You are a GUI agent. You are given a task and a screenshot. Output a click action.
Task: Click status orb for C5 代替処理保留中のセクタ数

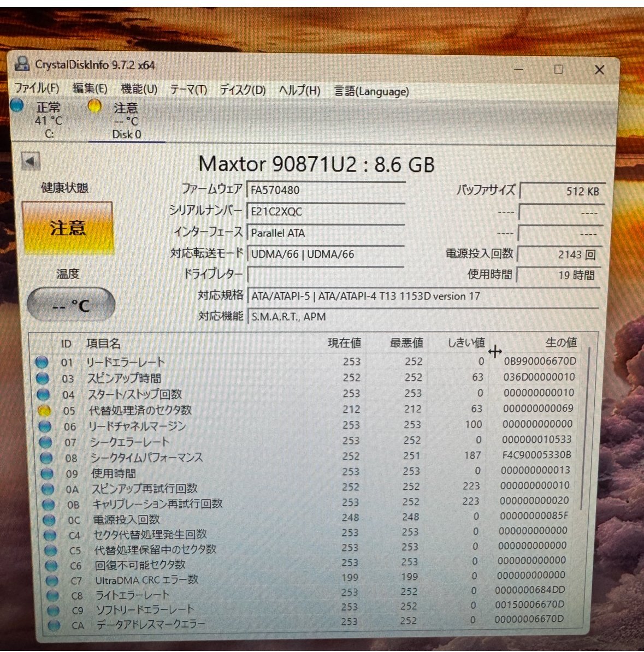(x=51, y=550)
